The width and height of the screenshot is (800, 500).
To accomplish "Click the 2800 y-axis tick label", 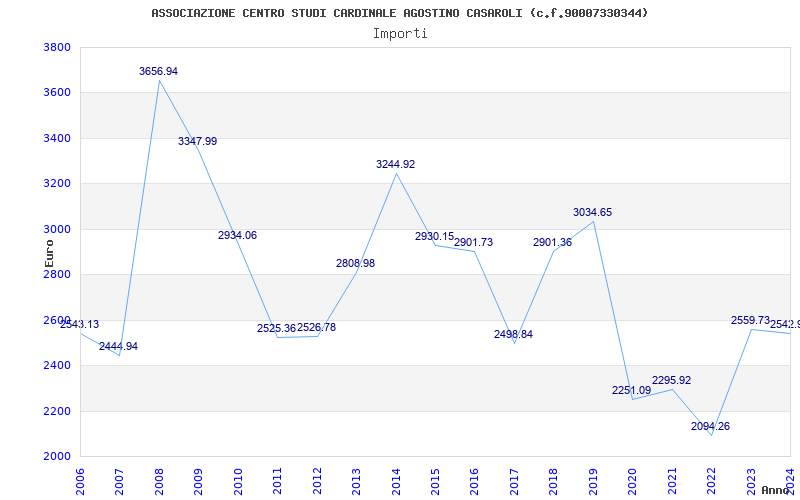I will pos(57,274).
